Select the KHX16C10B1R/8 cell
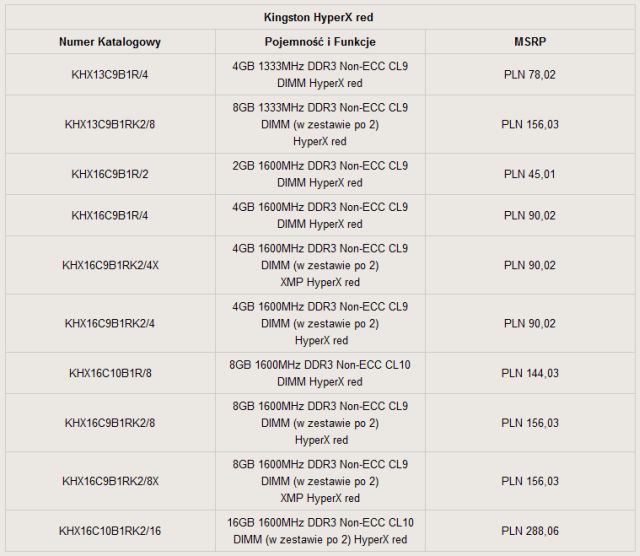This screenshot has height=556, width=640. pos(110,373)
